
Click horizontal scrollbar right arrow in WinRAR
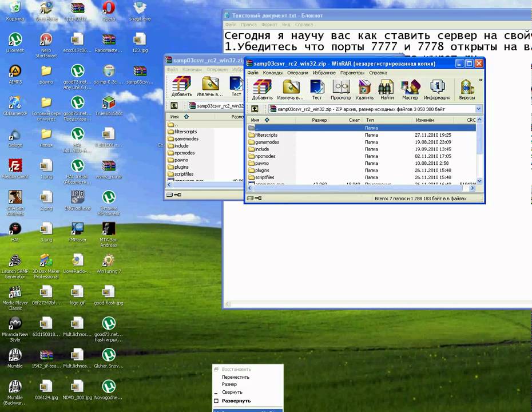[472, 188]
